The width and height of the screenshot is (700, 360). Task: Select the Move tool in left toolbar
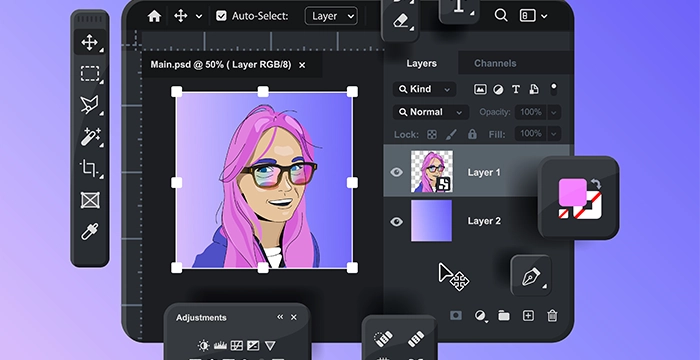coord(90,42)
